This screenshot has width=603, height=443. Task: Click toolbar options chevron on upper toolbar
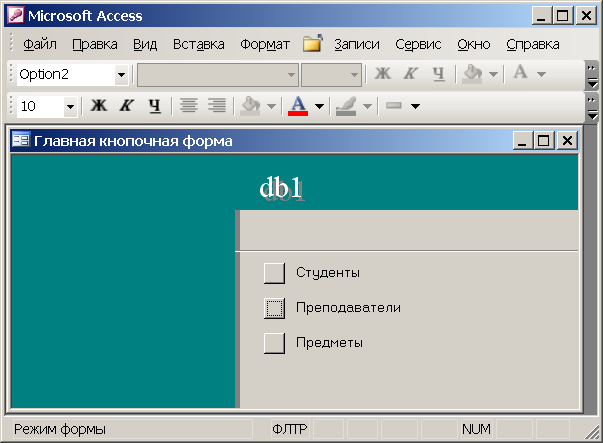coord(592,75)
